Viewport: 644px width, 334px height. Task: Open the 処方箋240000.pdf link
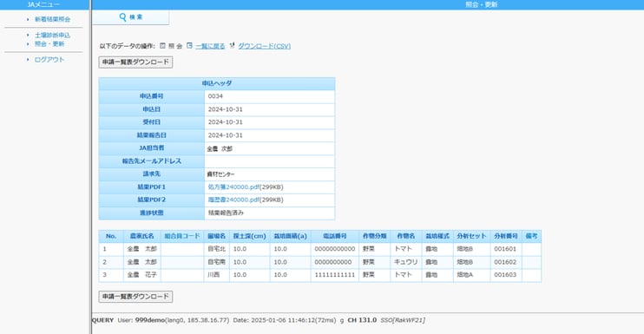pyautogui.click(x=233, y=187)
